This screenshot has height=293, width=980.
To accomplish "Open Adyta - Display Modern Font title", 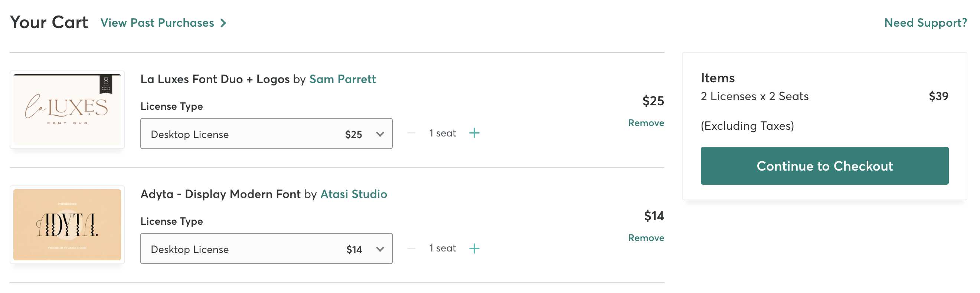I will (x=220, y=194).
